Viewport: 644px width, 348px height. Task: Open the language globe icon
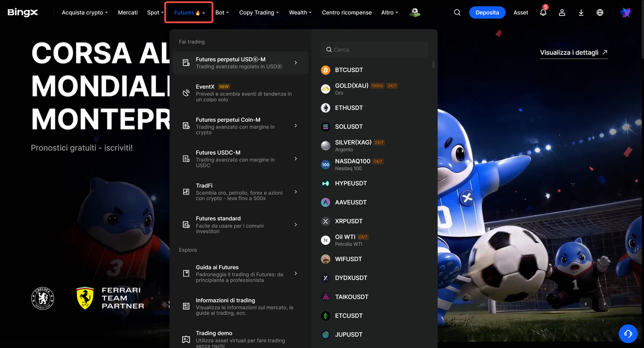coord(600,13)
